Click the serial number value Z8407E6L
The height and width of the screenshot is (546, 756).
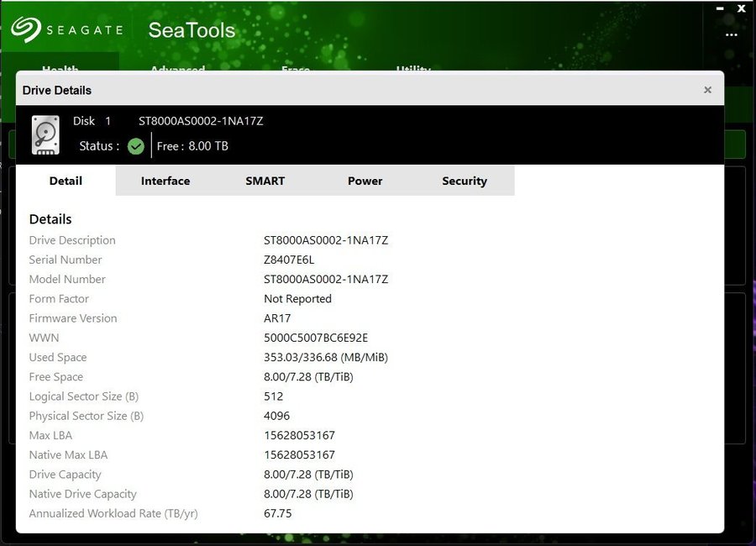(x=289, y=260)
